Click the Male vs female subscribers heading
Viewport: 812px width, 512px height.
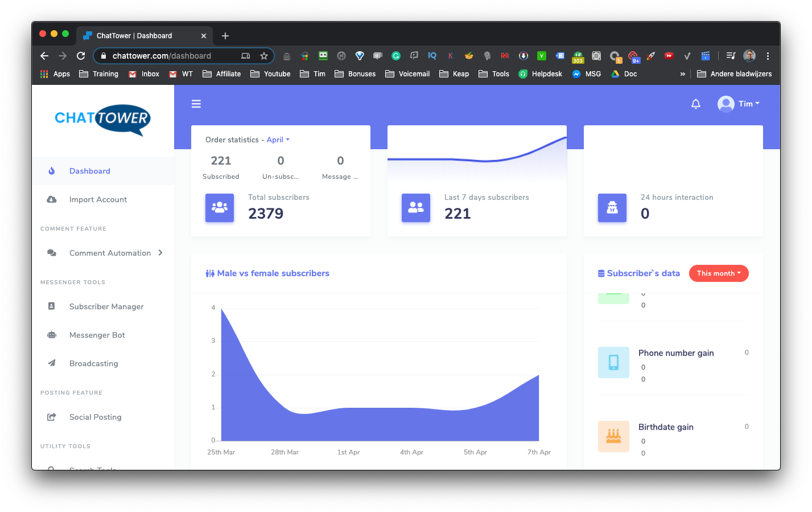click(x=267, y=273)
